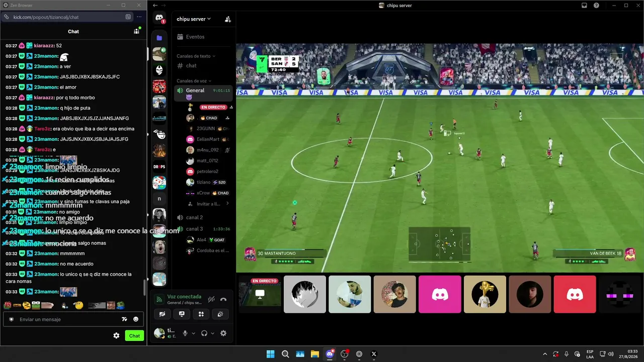Open Discord help question mark icon

click(x=596, y=6)
